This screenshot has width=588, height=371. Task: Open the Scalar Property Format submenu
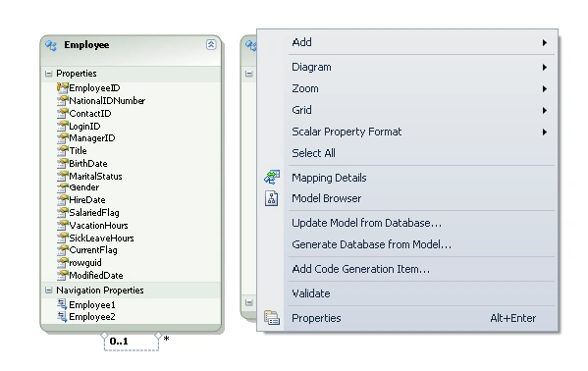(421, 132)
